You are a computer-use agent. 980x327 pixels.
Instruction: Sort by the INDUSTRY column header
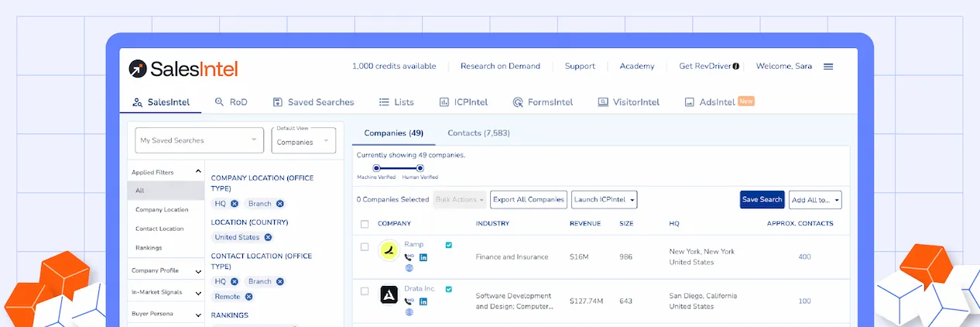click(492, 224)
